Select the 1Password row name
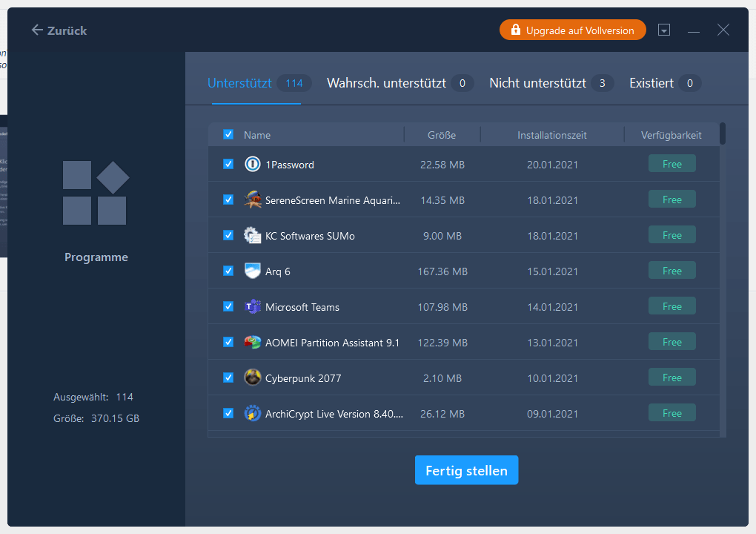 tap(289, 165)
